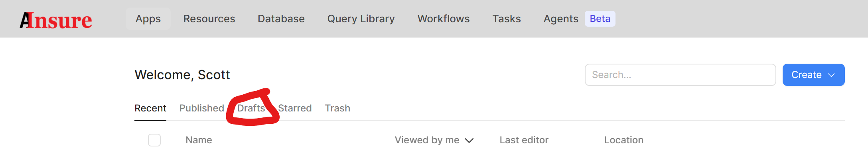Screen dimensions: 868x160
Task: Tick the select-all checkbox beside Name
Action: pos(154,140)
